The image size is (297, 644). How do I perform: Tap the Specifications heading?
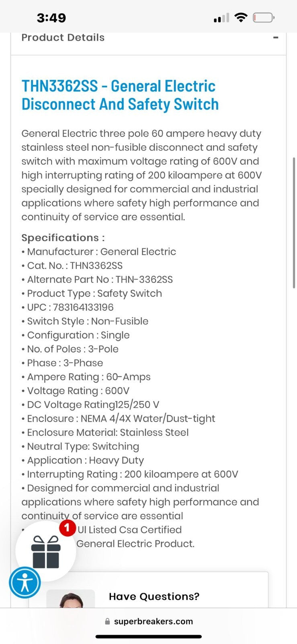click(63, 237)
